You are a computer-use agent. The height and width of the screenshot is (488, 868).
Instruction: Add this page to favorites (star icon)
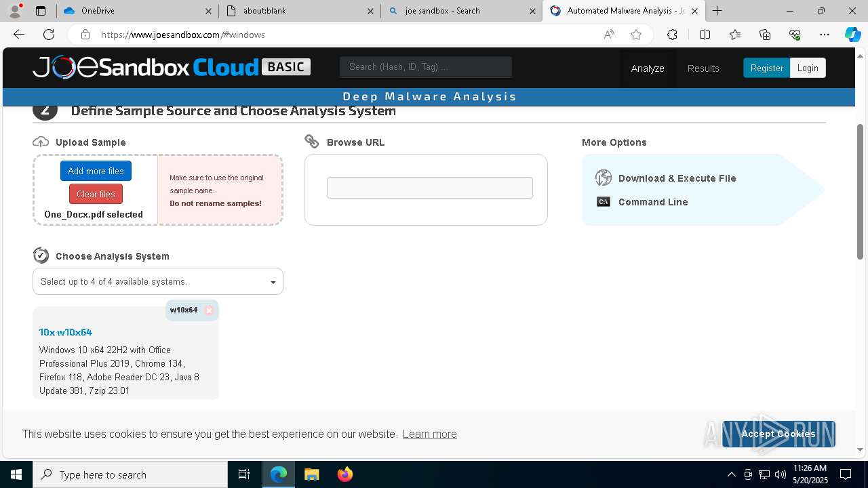click(x=636, y=35)
